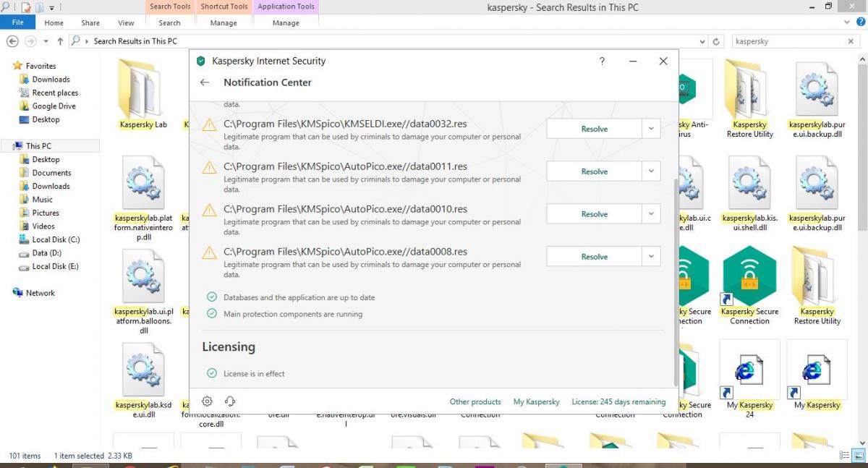Collapse This PC tree node
Image resolution: width=868 pixels, height=468 pixels.
click(7, 146)
